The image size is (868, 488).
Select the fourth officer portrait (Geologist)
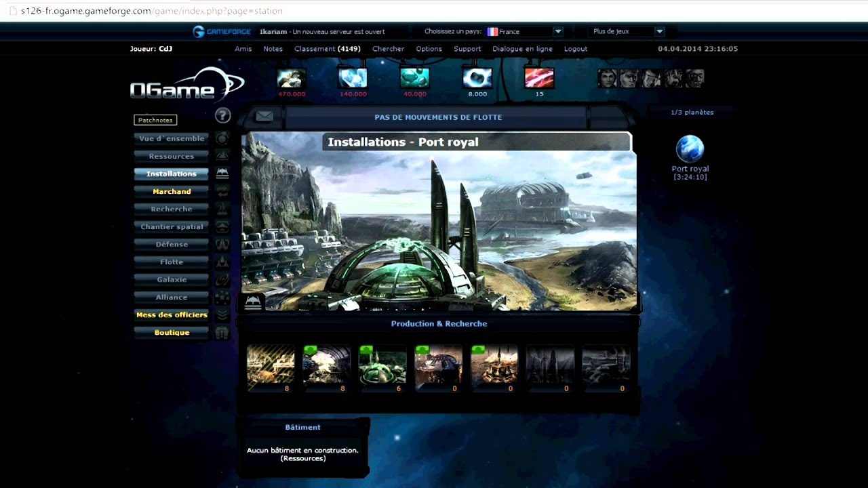pyautogui.click(x=673, y=79)
